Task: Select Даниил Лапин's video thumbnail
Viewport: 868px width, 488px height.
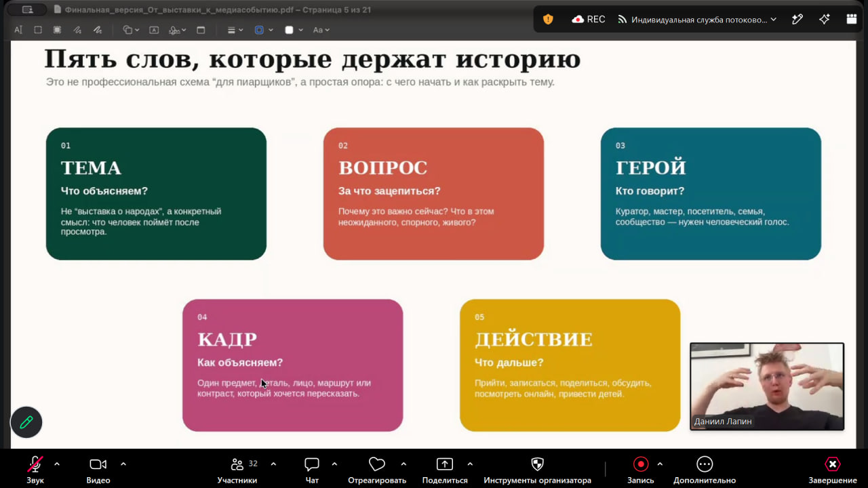Action: click(x=767, y=386)
